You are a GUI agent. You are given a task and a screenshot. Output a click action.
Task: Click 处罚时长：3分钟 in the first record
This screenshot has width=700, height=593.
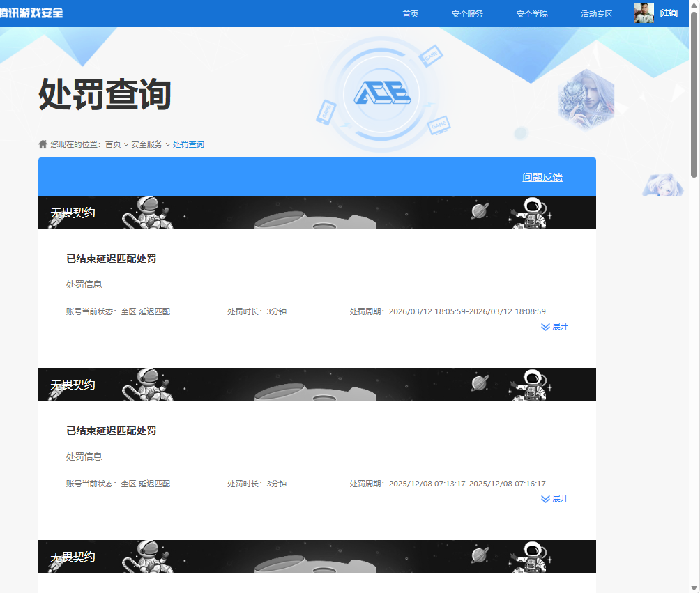(x=257, y=311)
